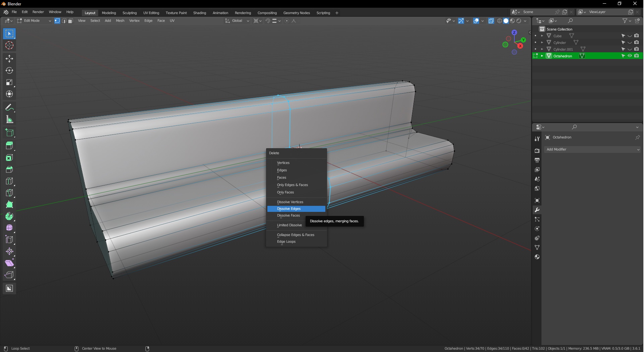Choose the Scale tool
This screenshot has width=644, height=352.
9,82
